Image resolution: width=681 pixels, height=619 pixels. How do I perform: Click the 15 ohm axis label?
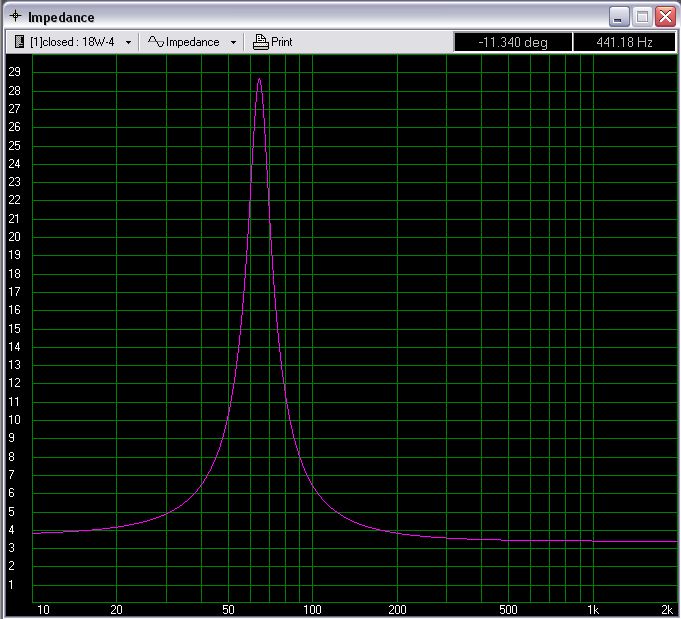(x=14, y=328)
